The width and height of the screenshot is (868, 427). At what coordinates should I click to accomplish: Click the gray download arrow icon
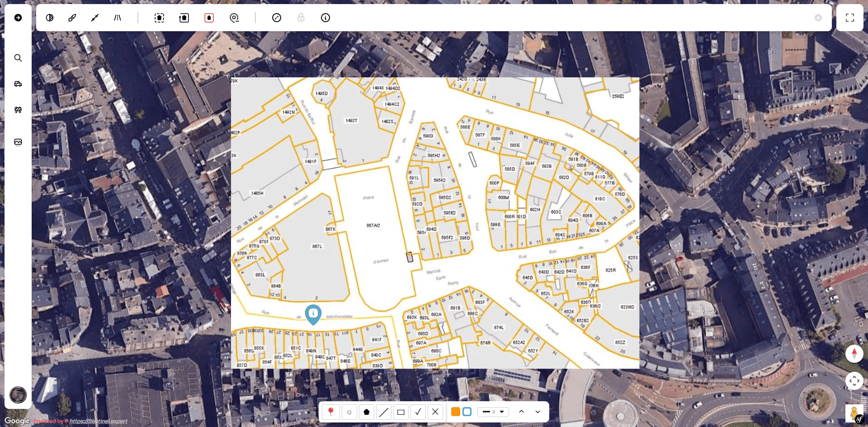pyautogui.click(x=818, y=18)
